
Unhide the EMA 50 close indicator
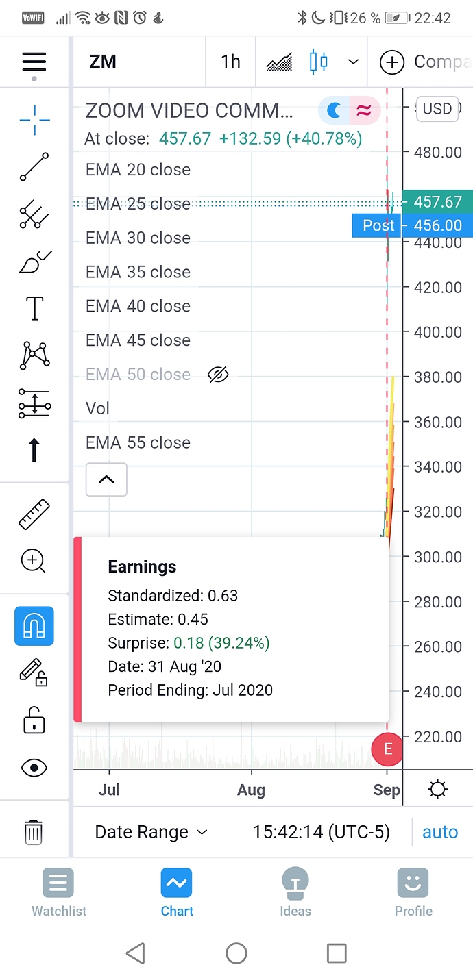pos(218,374)
